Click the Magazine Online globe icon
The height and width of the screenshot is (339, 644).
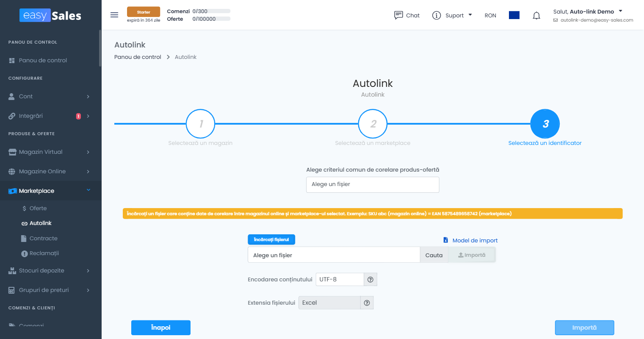coord(12,172)
